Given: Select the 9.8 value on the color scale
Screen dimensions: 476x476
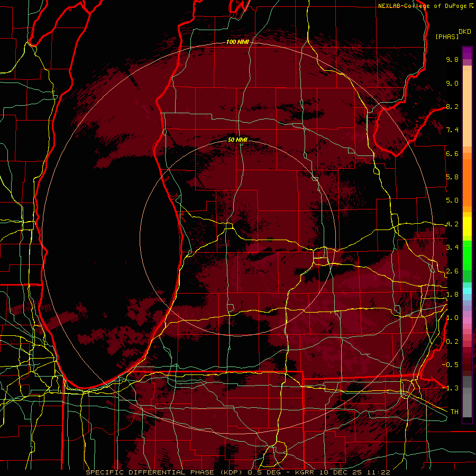Looking at the screenshot, I should coord(452,59).
